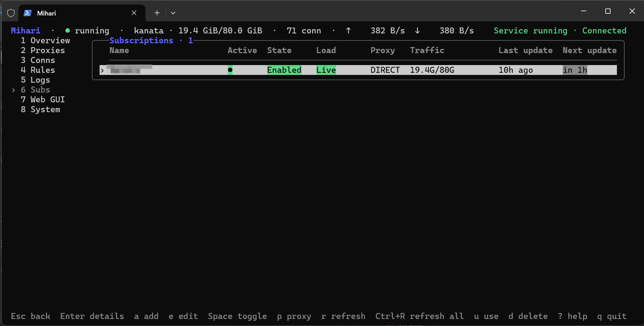This screenshot has height=326, width=644.
Task: Click the 10h ago last update cell
Action: [516, 70]
